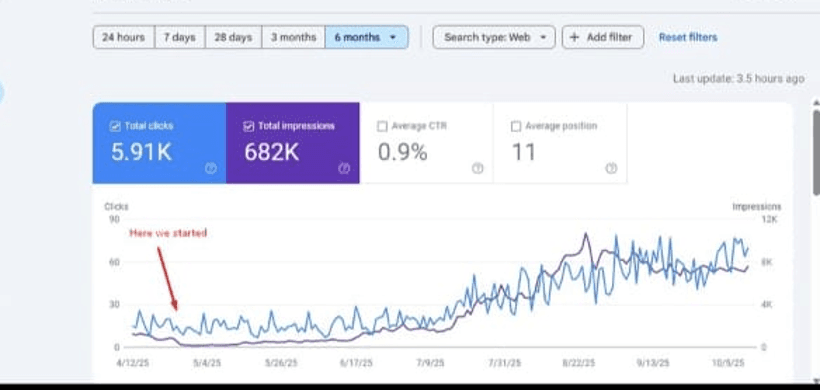Click the plus icon in Add filter

pos(574,37)
